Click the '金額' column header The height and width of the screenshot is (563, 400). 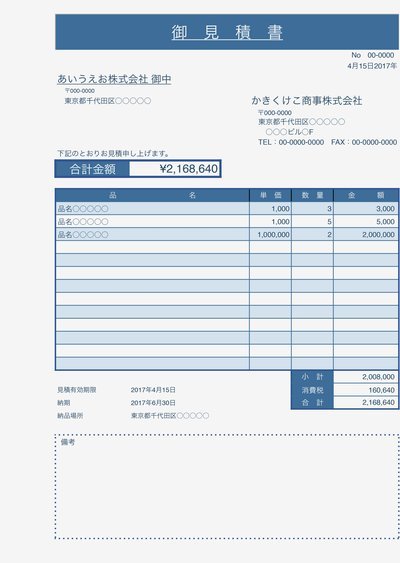click(366, 195)
